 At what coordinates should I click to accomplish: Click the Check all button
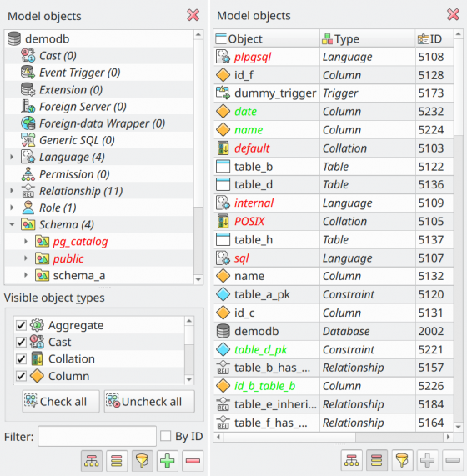(x=61, y=402)
